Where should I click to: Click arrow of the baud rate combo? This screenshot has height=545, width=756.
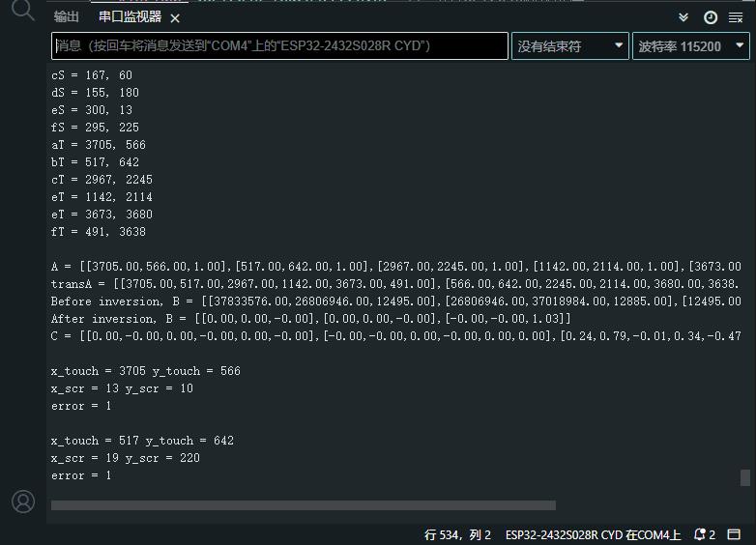[740, 45]
